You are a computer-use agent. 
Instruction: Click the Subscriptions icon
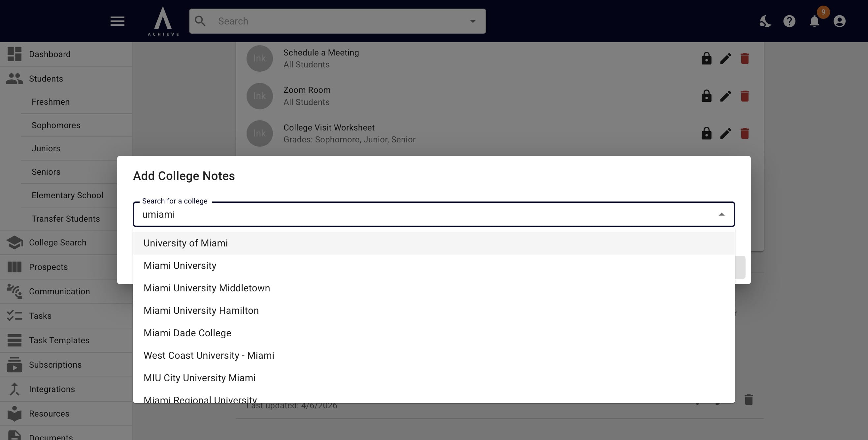coord(15,364)
